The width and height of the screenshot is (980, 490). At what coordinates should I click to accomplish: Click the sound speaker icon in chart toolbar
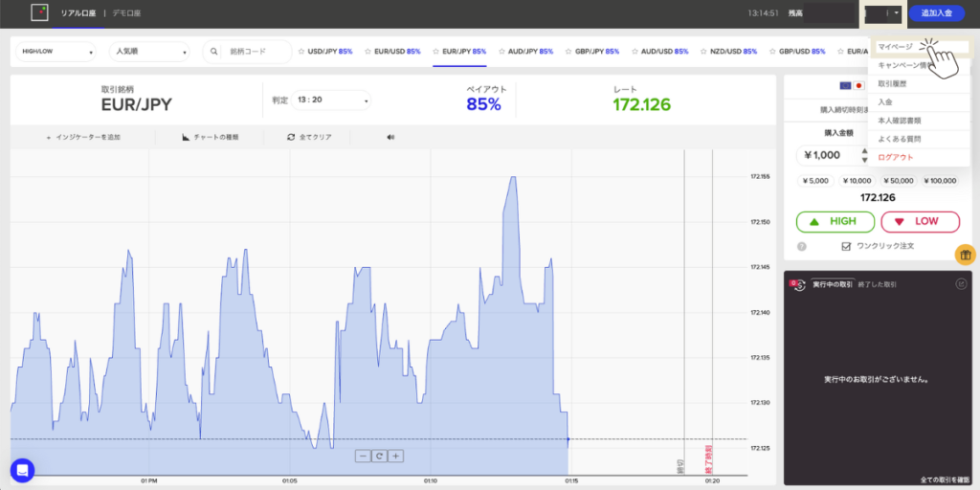point(390,137)
